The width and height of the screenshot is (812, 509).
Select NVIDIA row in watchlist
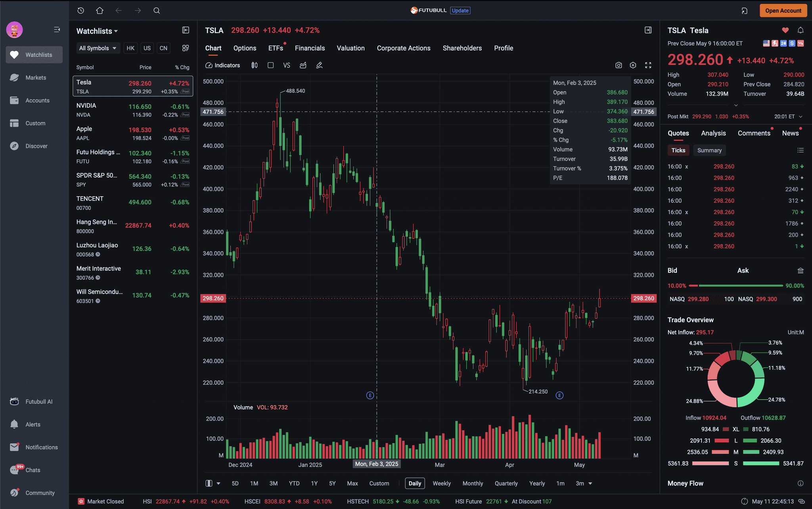133,110
